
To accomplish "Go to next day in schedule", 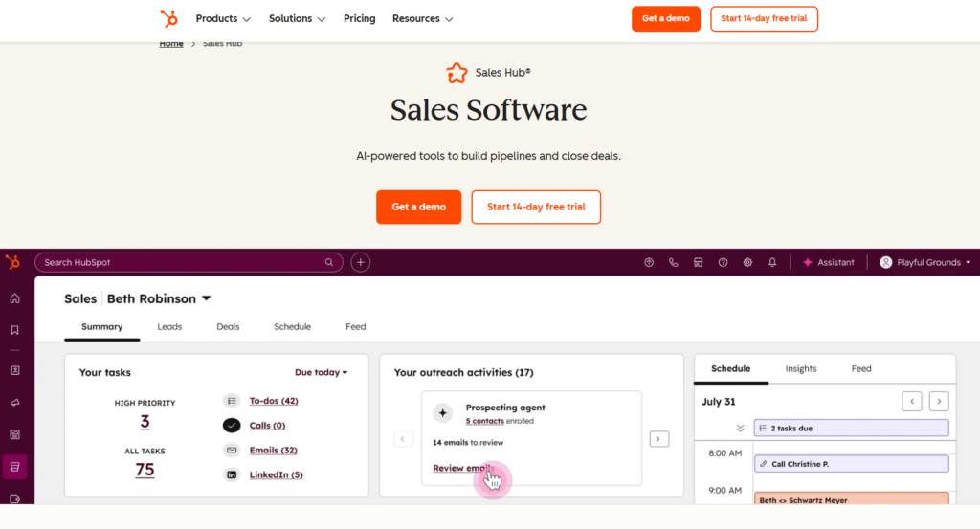I will [939, 401].
